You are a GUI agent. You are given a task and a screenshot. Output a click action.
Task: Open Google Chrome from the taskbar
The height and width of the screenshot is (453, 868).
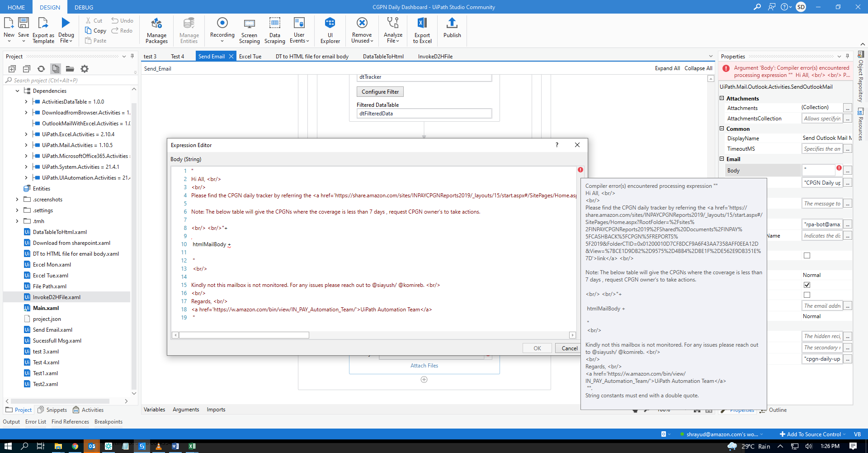pos(75,446)
